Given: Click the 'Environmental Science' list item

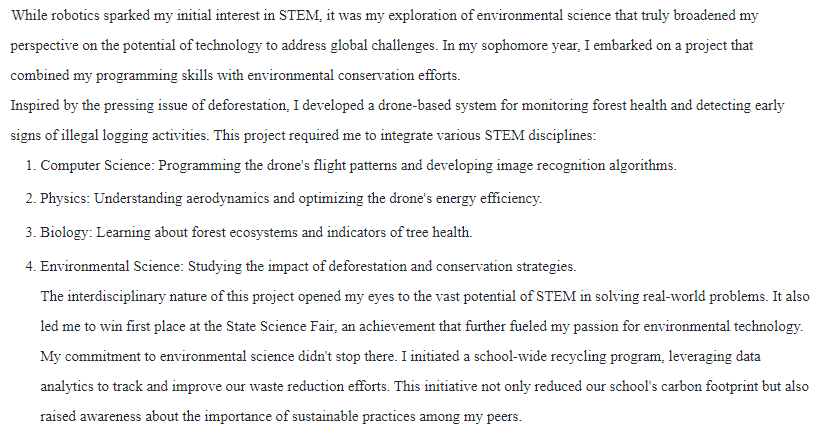Looking at the screenshot, I should (307, 266).
